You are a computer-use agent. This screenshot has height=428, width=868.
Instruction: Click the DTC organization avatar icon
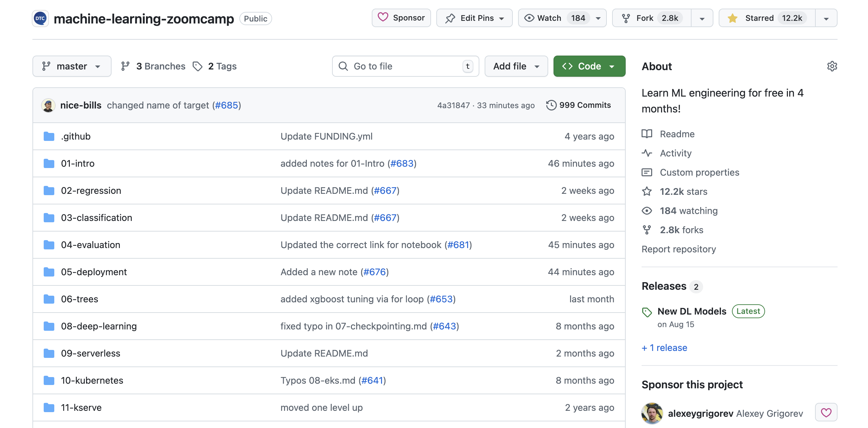point(40,18)
